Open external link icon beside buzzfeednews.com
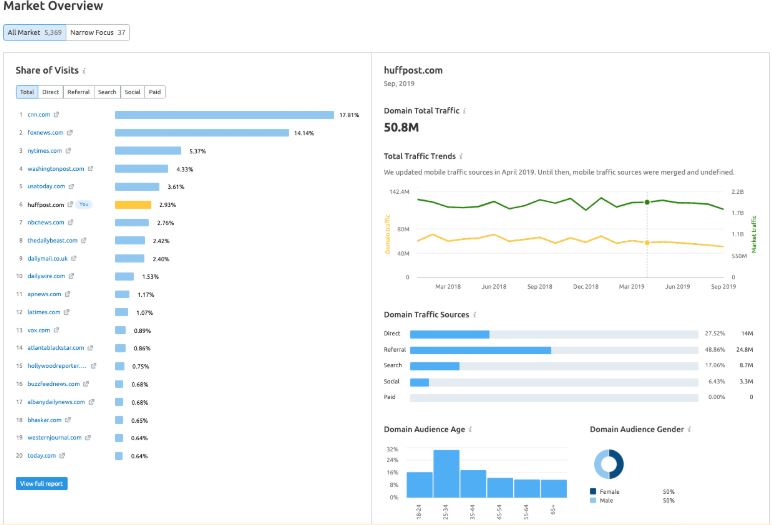 86,384
